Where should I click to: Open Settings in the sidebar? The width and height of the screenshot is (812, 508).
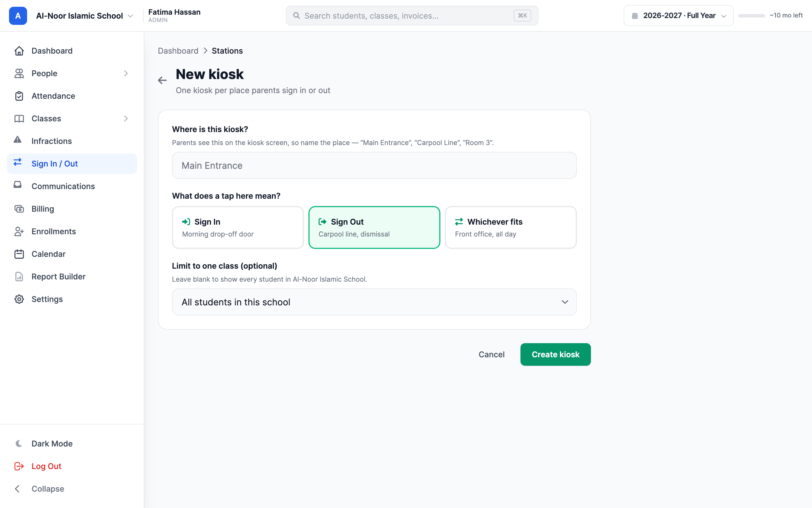[x=72, y=299]
